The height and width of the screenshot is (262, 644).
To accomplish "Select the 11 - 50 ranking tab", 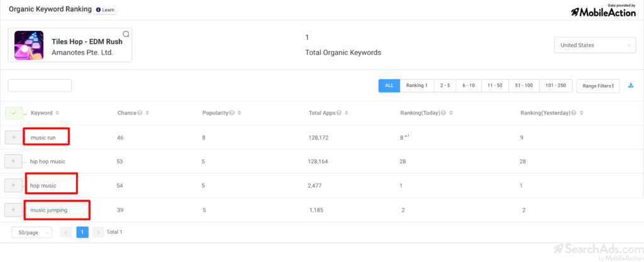I will [x=495, y=86].
